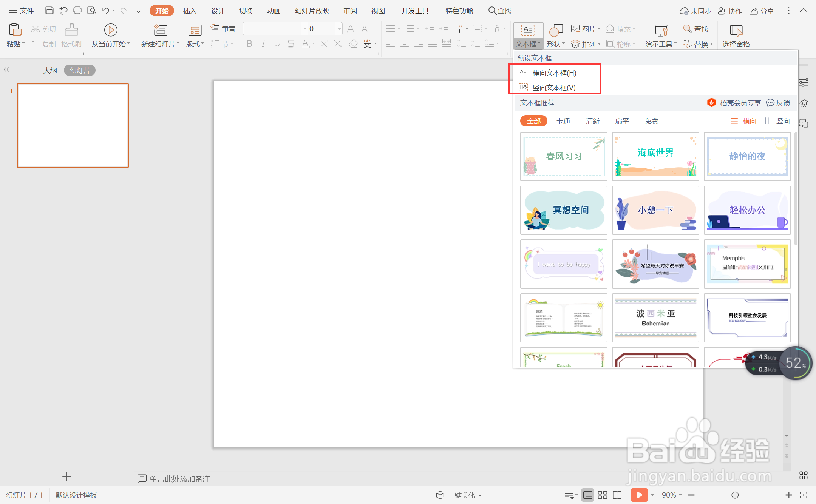The width and height of the screenshot is (816, 504).
Task: Open the Insert ribbon tab
Action: pos(190,11)
